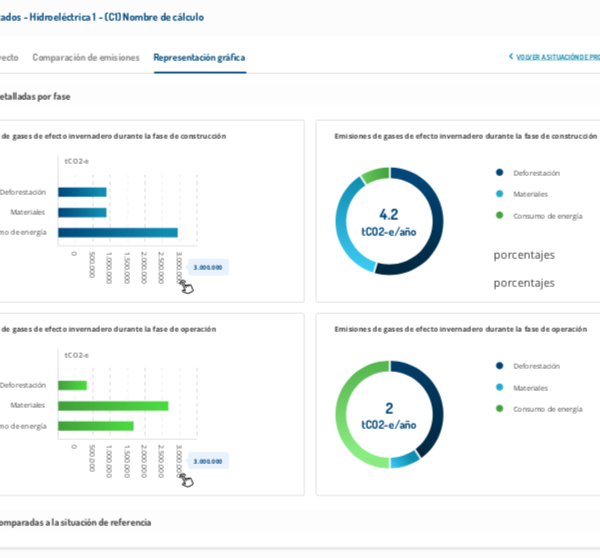
Task: Click the Deforestación bar in construction chart
Action: (x=82, y=192)
